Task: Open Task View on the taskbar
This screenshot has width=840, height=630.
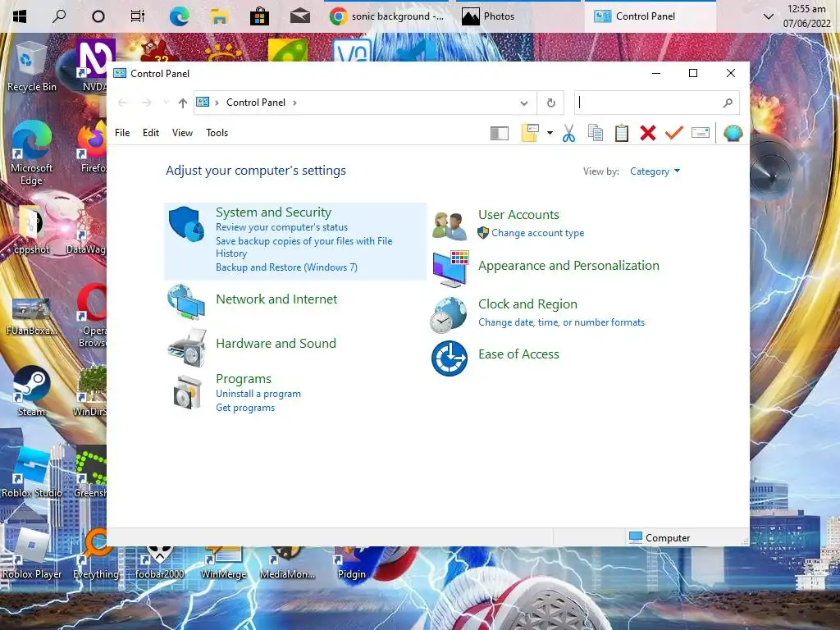Action: pyautogui.click(x=138, y=16)
